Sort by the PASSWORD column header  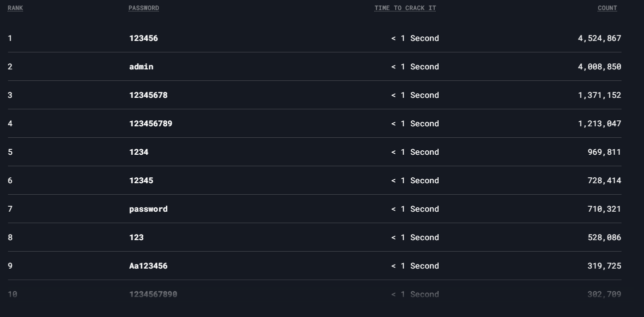144,8
